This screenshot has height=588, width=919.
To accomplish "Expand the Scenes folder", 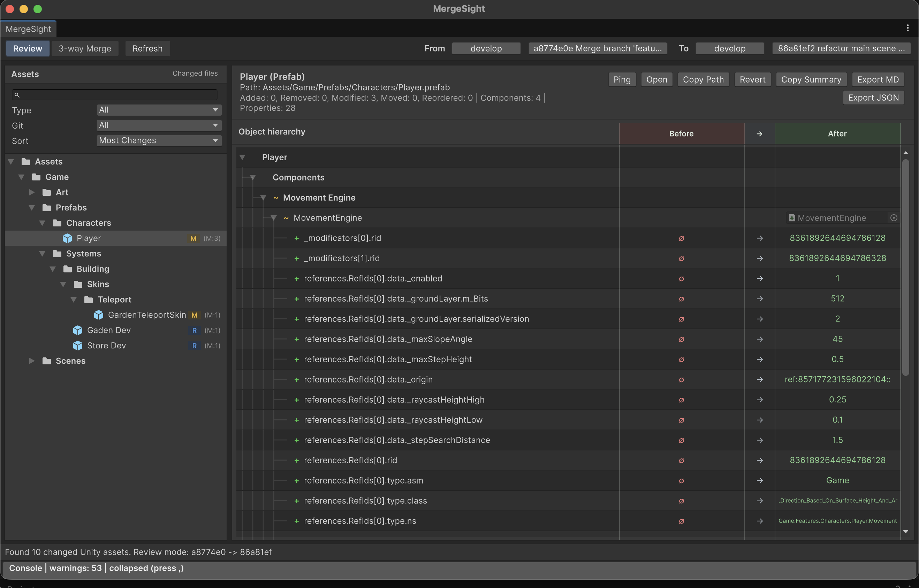I will point(32,361).
